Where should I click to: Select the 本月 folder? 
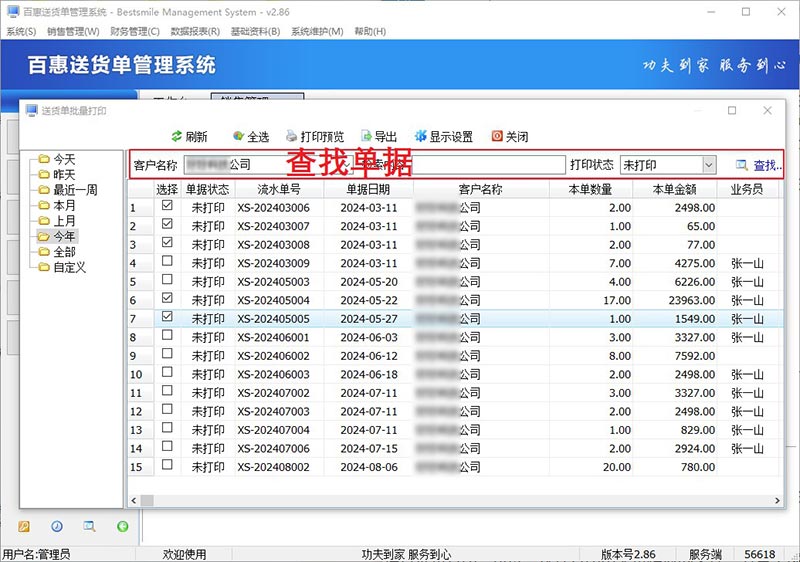click(x=57, y=205)
